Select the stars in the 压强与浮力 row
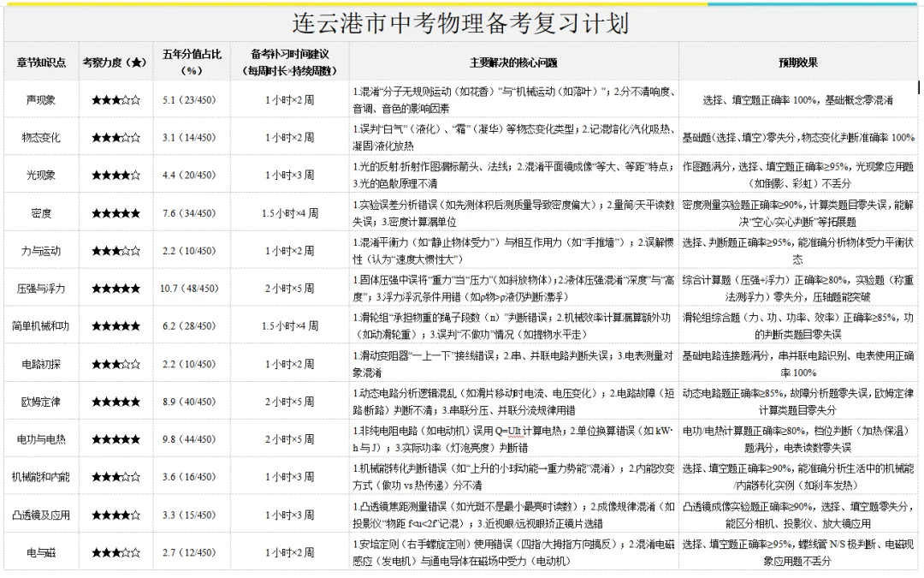The width and height of the screenshot is (924, 578). coord(114,289)
